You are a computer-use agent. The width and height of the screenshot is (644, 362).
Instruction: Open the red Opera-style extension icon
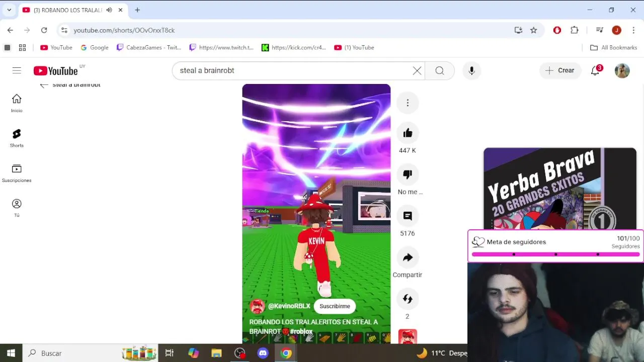pyautogui.click(x=557, y=30)
